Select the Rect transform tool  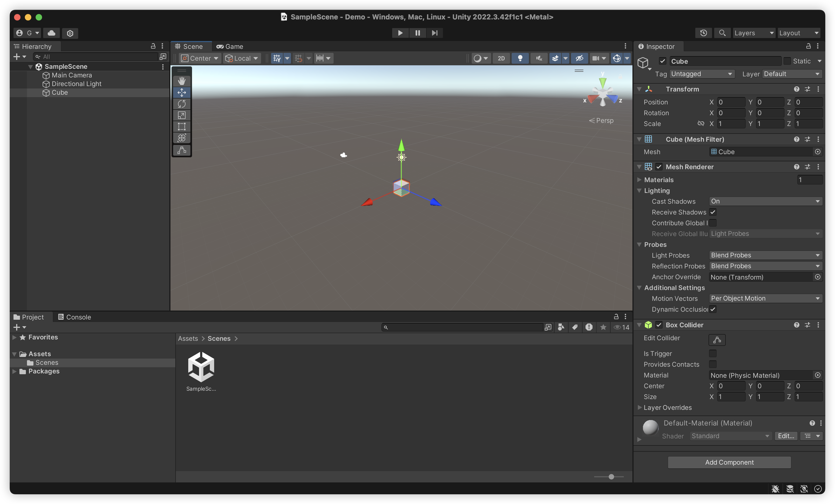[182, 127]
